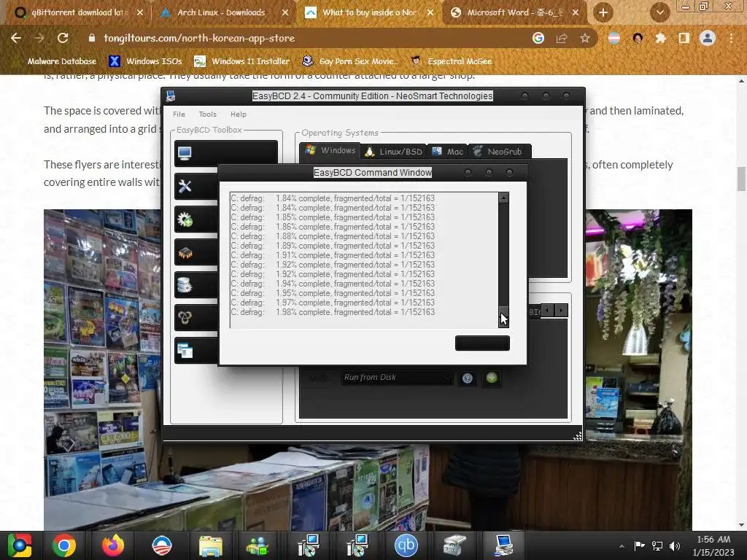The image size is (747, 560).
Task: Open Firefox from the taskbar
Action: click(x=113, y=545)
